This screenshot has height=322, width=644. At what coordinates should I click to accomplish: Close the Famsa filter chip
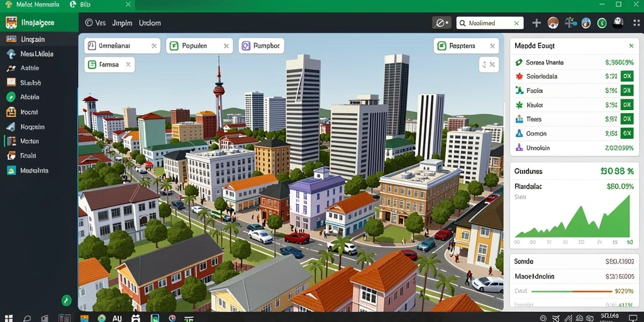point(128,65)
